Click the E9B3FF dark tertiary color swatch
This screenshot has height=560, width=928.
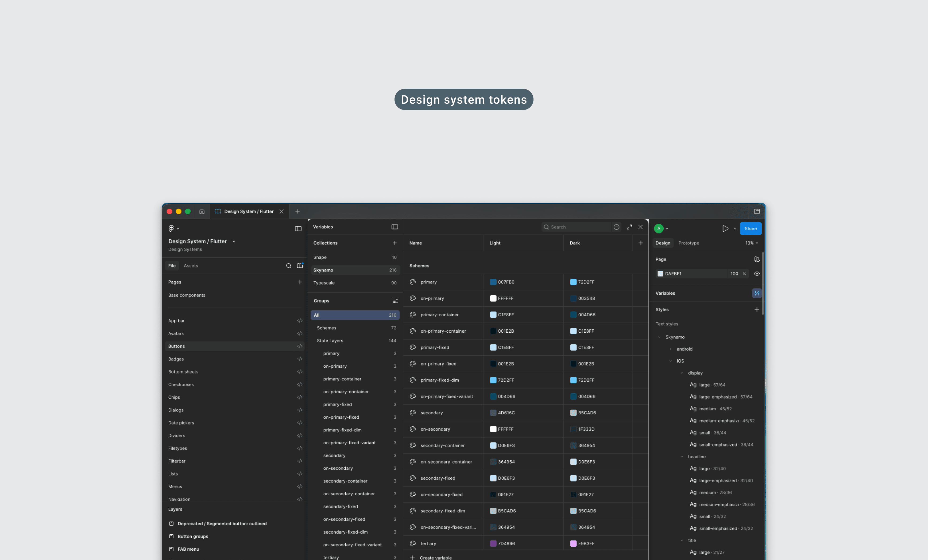tap(573, 543)
